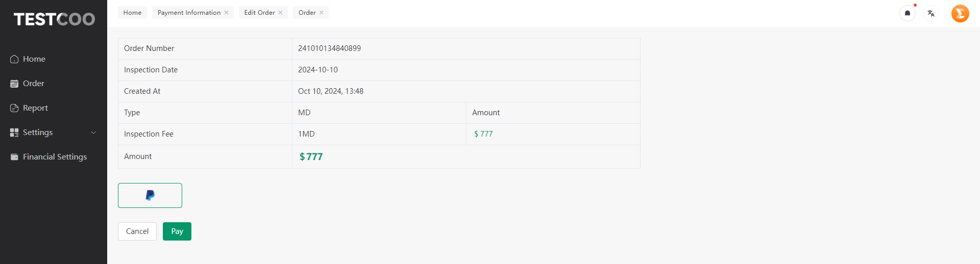Close the Payment Information tab

click(226, 13)
